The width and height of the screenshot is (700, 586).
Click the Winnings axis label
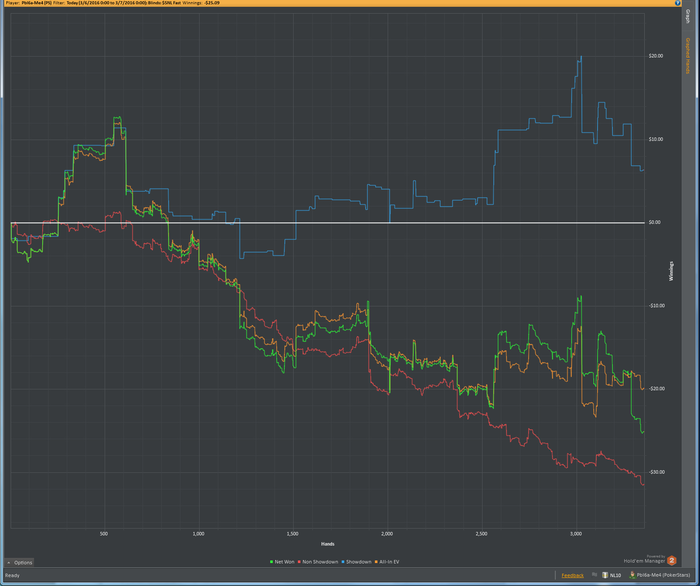coord(671,271)
